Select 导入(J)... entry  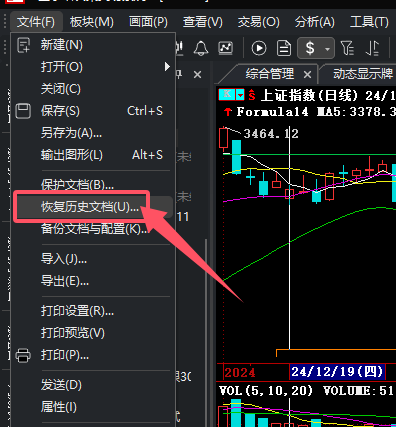(93, 259)
